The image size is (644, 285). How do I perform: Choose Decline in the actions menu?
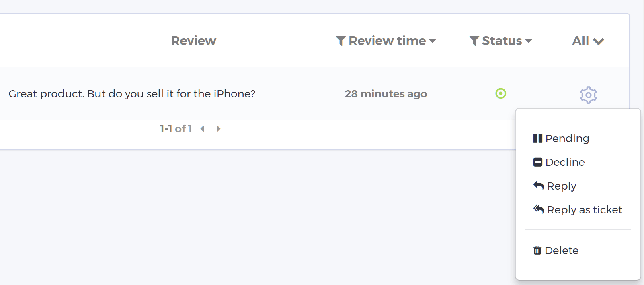[x=565, y=162]
